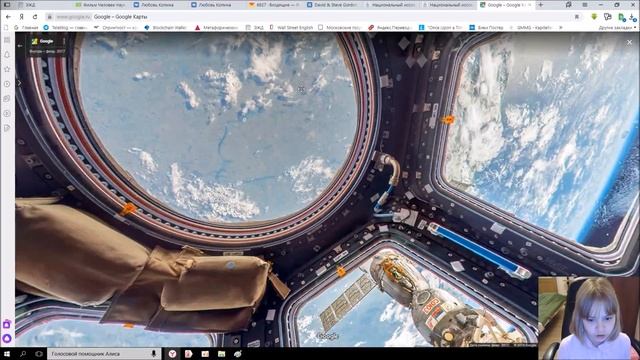This screenshot has width=640, height=360.
Task: Open Windows taskbar search
Action: 23,354
